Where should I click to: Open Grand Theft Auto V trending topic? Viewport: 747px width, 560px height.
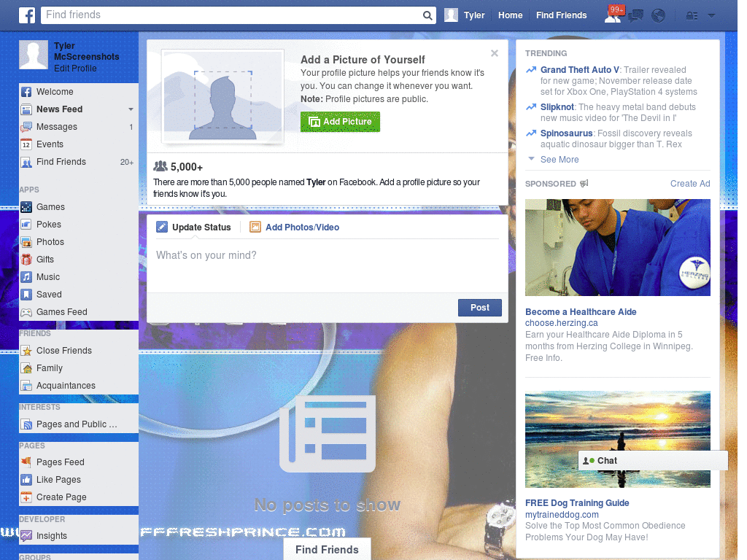[x=580, y=70]
